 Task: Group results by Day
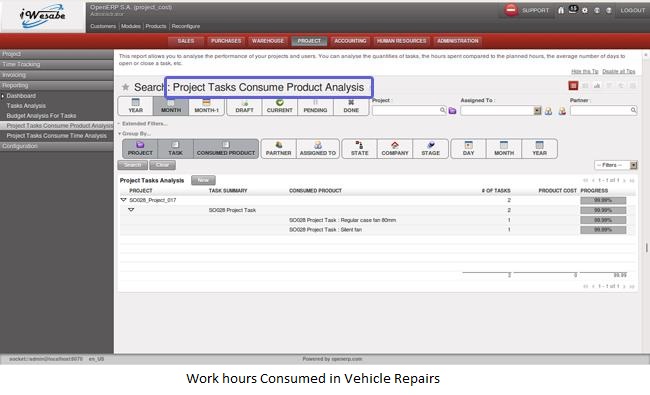tap(468, 148)
